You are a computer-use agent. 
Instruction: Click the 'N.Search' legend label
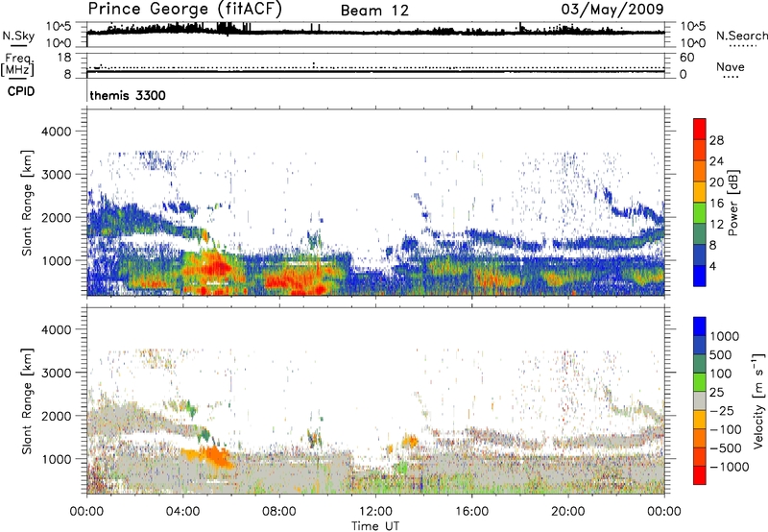pyautogui.click(x=741, y=36)
